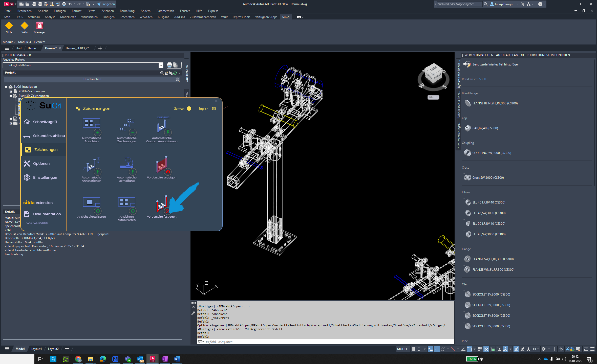Toggle ortho mode in status bar
Image resolution: width=597 pixels, height=364 pixels.
pyautogui.click(x=437, y=349)
